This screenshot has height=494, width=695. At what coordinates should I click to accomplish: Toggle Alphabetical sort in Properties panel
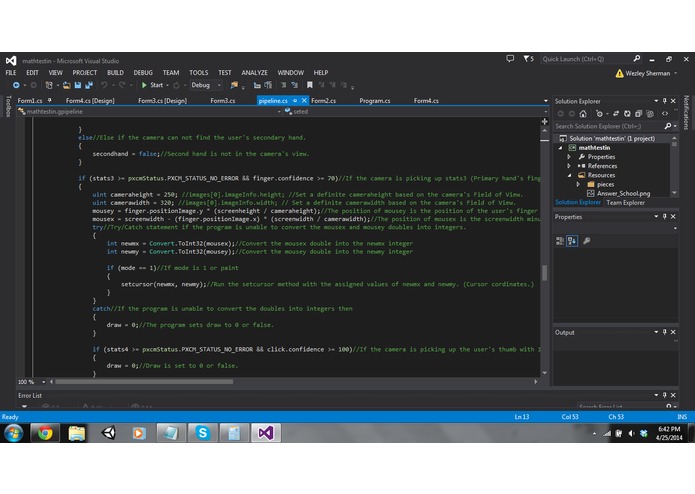[x=572, y=241]
